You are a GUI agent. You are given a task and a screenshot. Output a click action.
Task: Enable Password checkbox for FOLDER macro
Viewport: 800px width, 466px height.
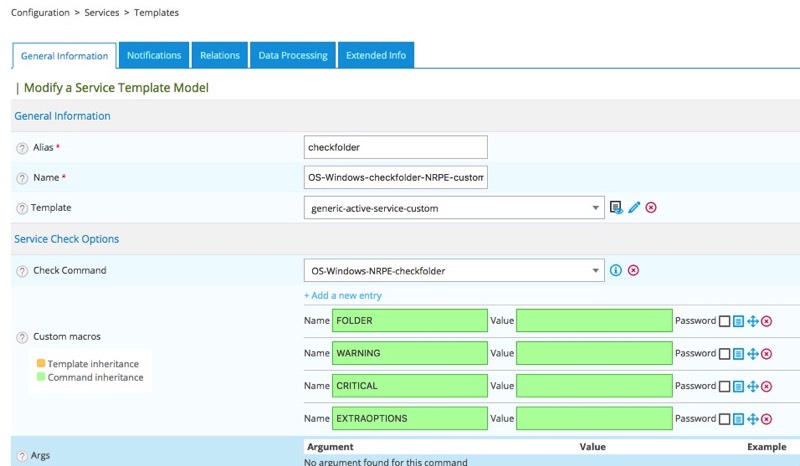coord(725,321)
